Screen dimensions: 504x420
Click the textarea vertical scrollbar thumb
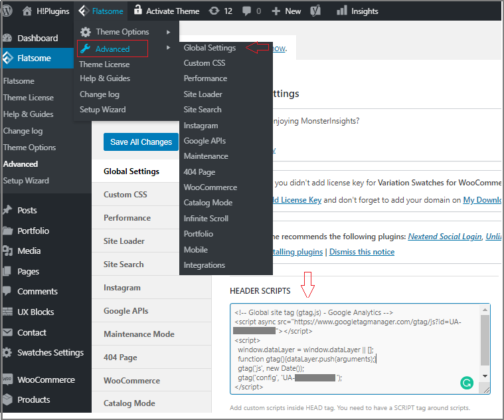[485, 340]
